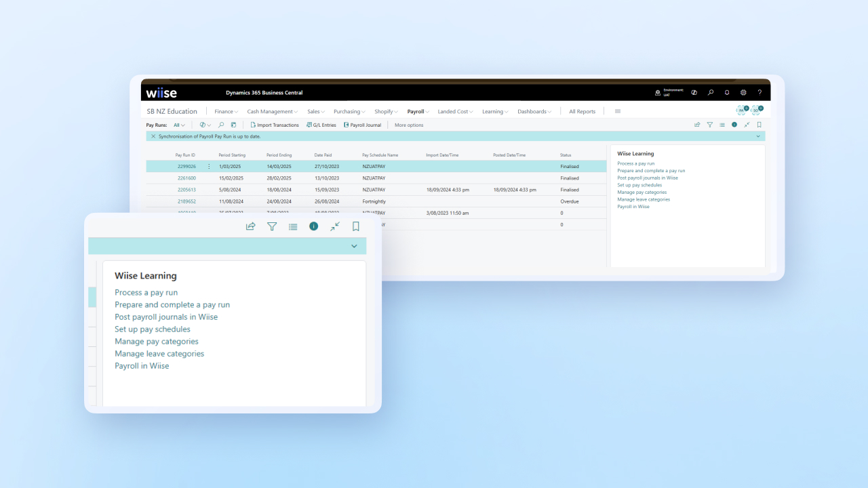Expand the Sales menu
868x488 pixels.
(316, 111)
